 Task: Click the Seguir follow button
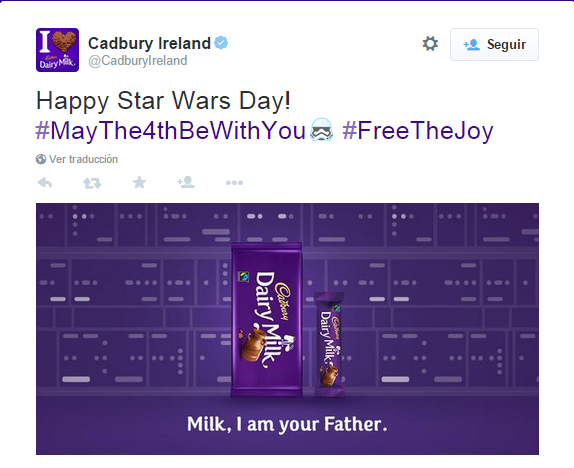pos(494,44)
